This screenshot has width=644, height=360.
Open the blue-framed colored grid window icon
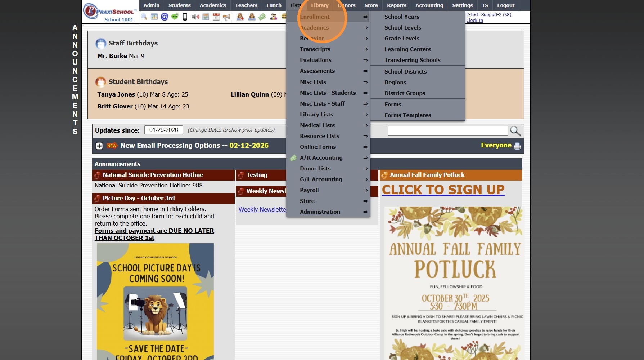coord(154,17)
